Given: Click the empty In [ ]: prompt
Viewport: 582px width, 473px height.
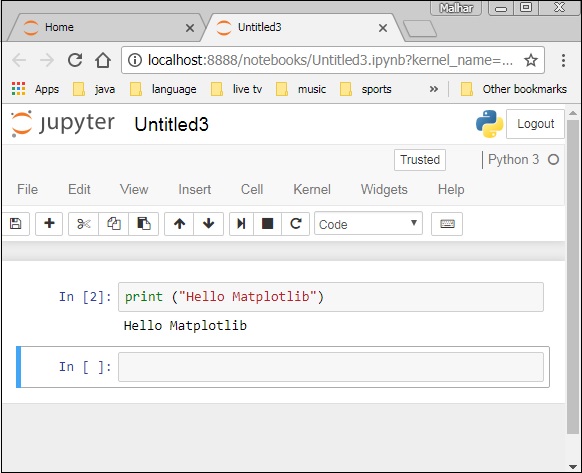Looking at the screenshot, I should point(85,367).
